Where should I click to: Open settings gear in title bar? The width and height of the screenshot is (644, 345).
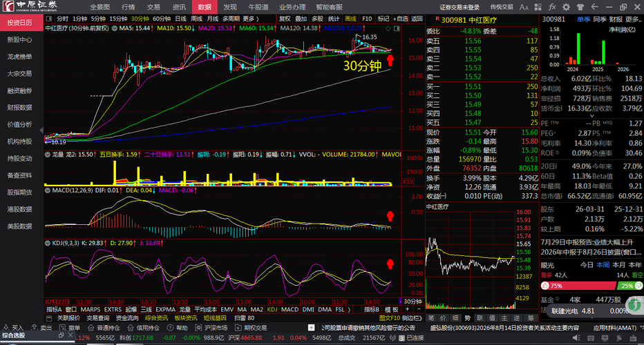[x=567, y=7]
